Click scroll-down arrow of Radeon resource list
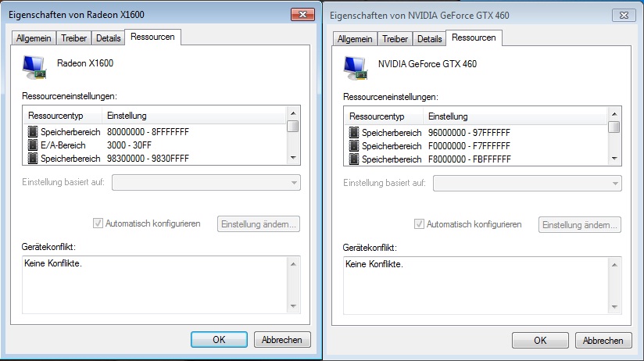 293,157
